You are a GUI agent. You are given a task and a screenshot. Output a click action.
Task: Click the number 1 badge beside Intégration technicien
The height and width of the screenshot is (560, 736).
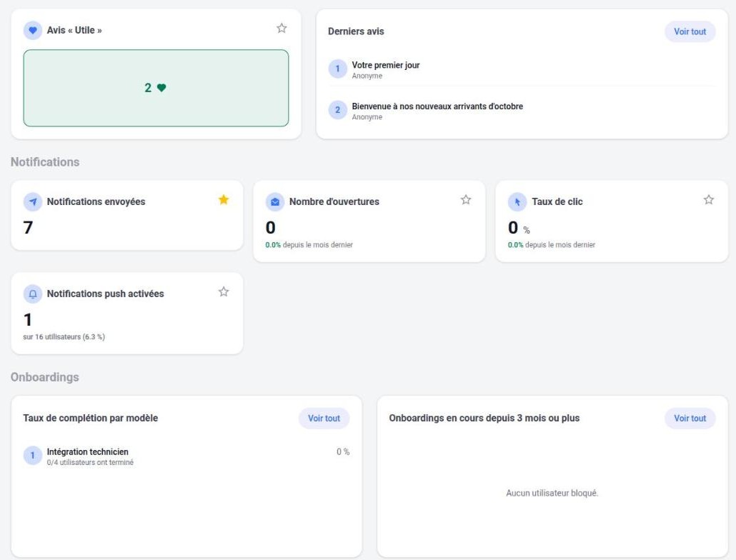pos(33,456)
